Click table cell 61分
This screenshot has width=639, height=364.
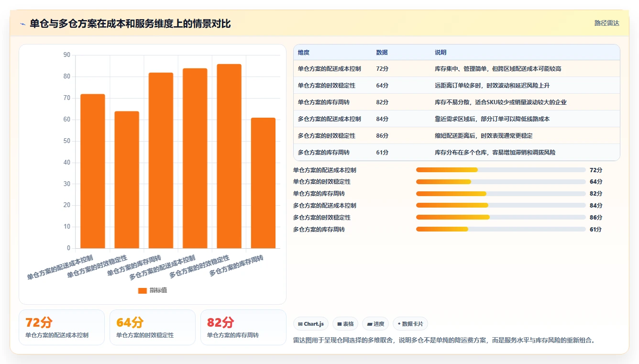tap(382, 153)
